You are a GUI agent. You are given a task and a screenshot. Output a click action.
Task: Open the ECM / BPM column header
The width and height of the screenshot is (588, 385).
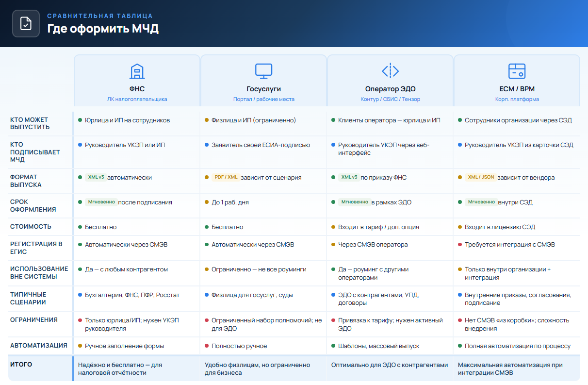pyautogui.click(x=517, y=81)
